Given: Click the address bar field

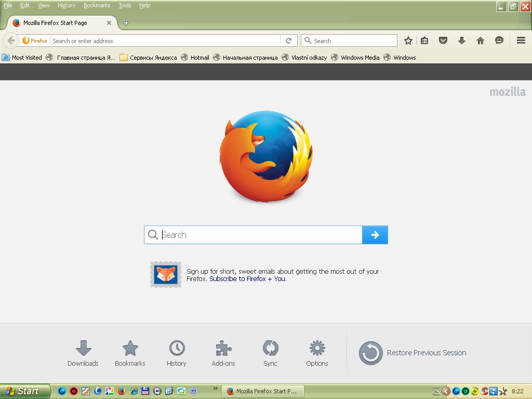Looking at the screenshot, I should [x=166, y=41].
